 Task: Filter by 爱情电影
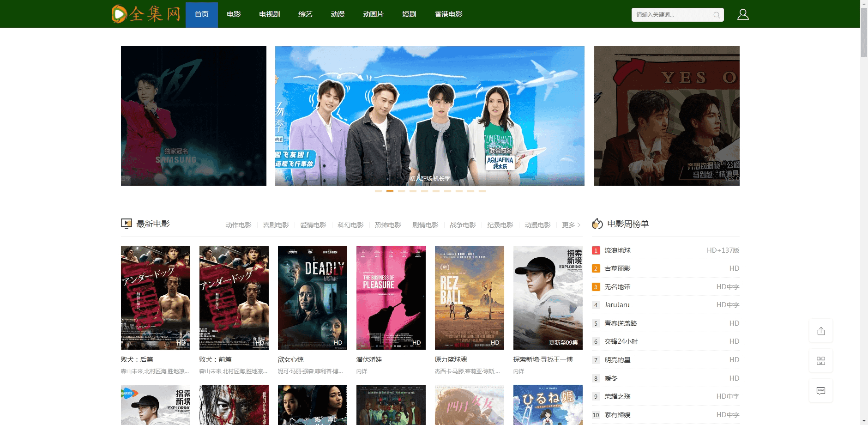coord(313,225)
